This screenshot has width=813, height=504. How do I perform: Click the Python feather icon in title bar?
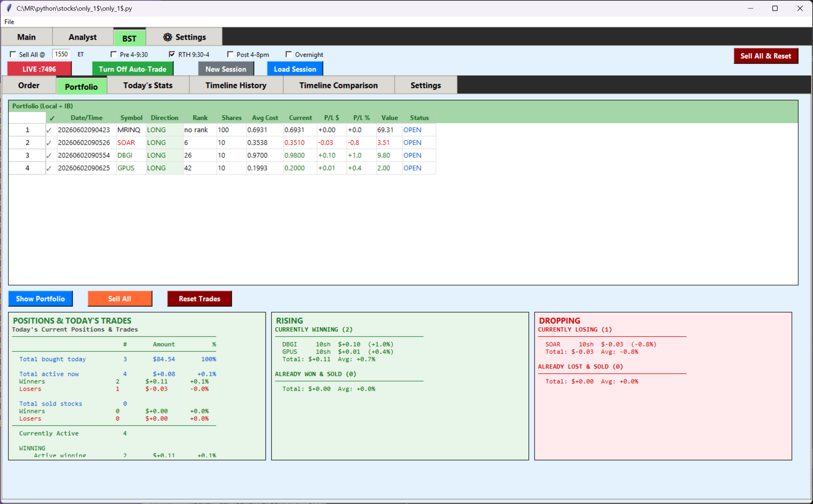point(9,8)
